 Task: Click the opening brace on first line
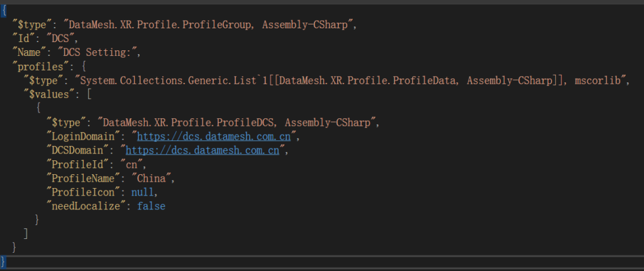click(3, 11)
